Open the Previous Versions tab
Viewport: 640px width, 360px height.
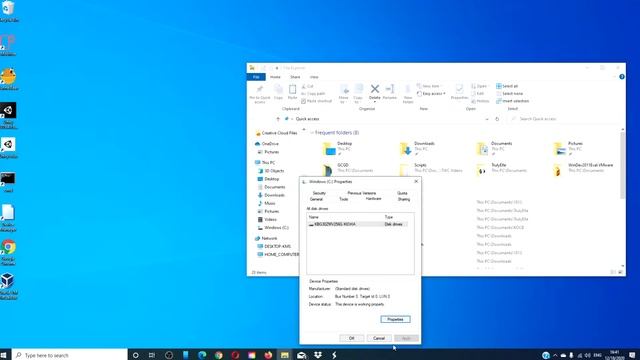click(x=362, y=193)
